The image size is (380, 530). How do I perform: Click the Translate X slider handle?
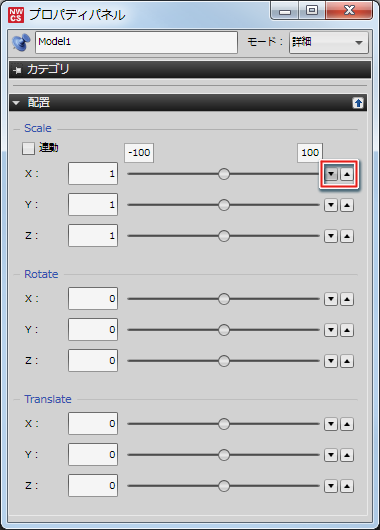click(224, 424)
